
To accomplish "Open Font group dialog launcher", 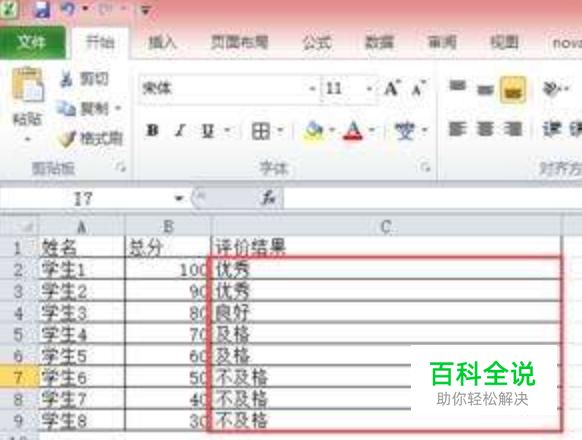I will click(x=425, y=167).
